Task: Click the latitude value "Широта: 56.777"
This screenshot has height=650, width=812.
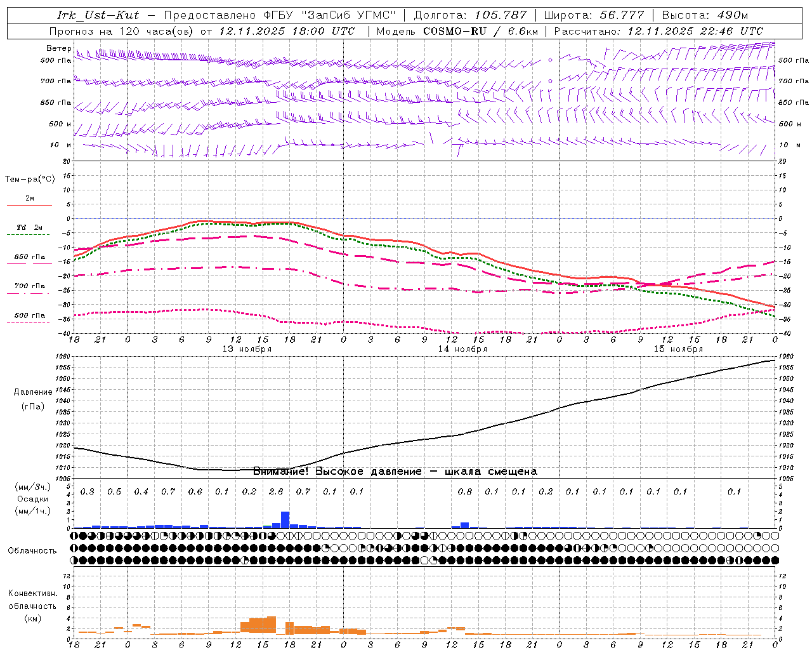Action: pyautogui.click(x=594, y=15)
